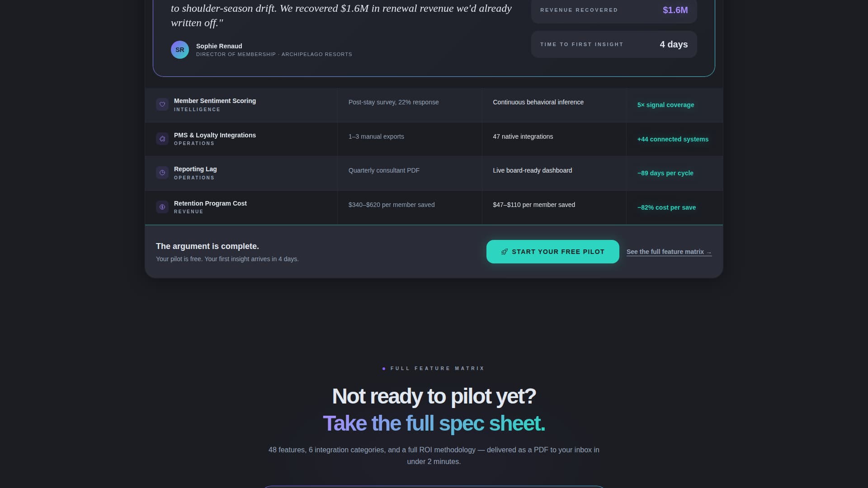Open the See the full feature matrix link

coord(669,252)
